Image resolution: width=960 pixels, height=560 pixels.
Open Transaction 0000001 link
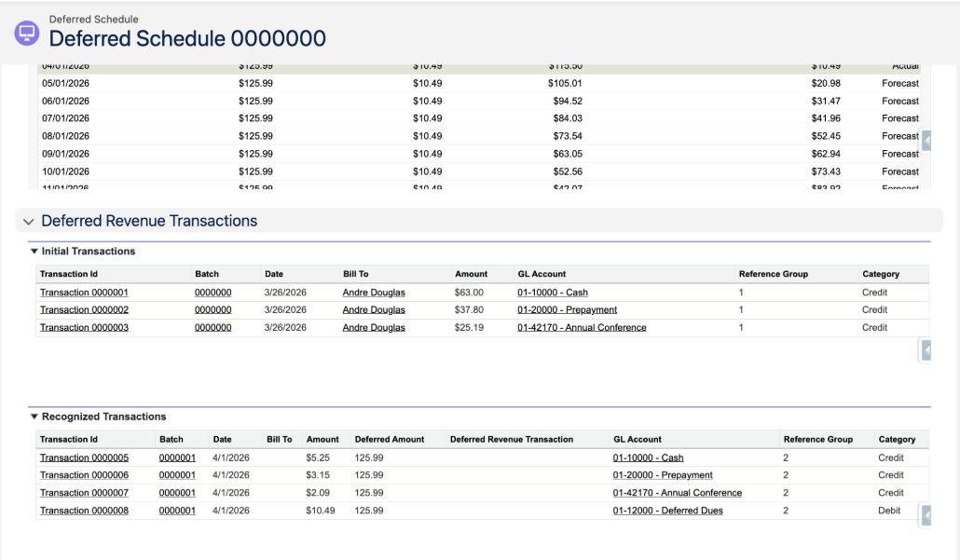click(x=84, y=293)
